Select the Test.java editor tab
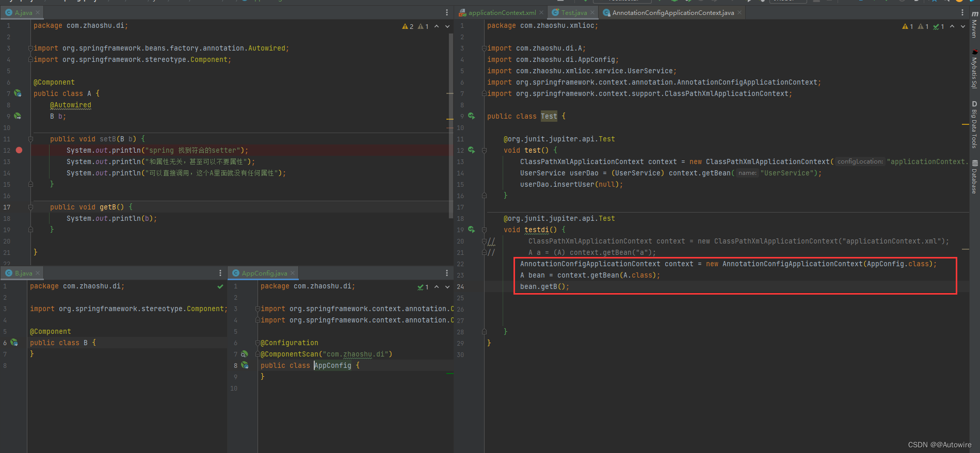980x453 pixels. point(574,12)
